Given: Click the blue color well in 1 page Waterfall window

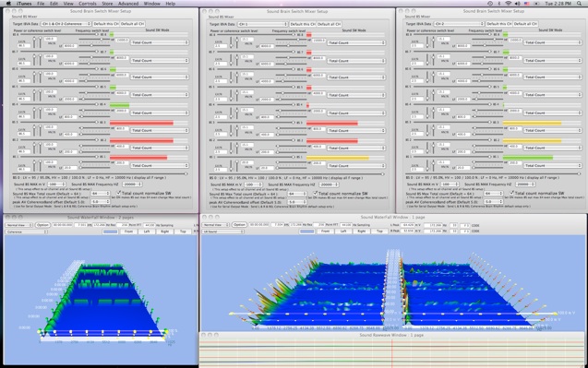Looking at the screenshot, I should pos(306,231).
